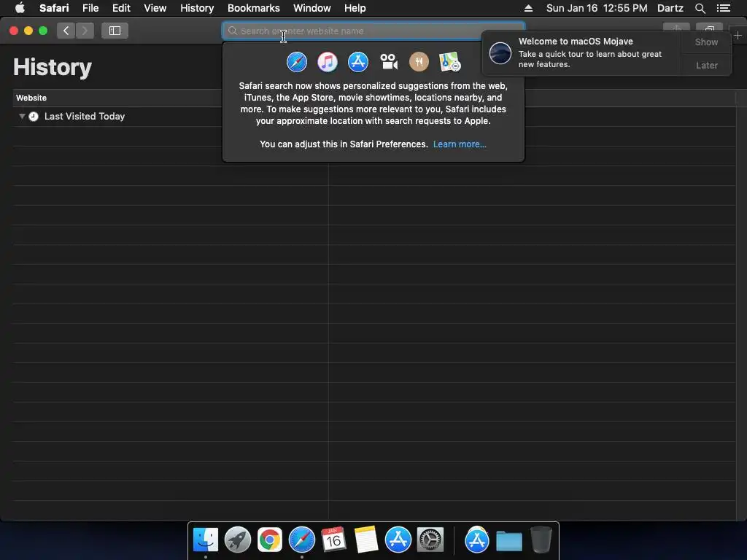Click the date and time in menu bar
The height and width of the screenshot is (560, 747).
click(597, 8)
